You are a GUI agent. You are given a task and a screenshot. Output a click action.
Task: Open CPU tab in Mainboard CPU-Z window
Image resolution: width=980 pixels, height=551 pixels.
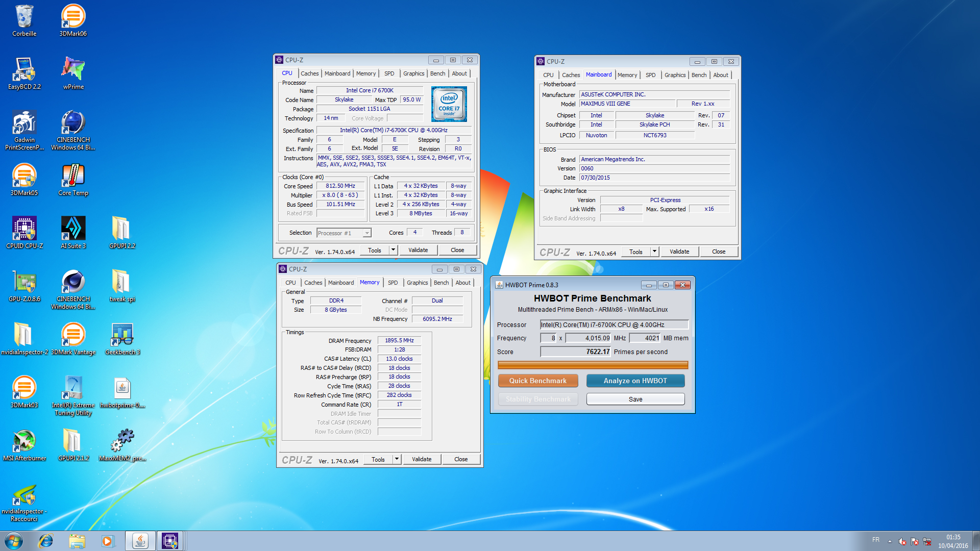click(x=548, y=75)
